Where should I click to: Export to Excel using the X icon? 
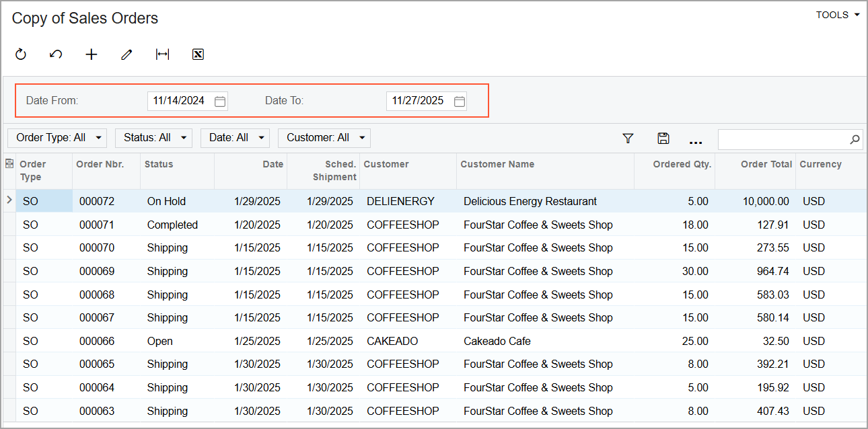point(198,54)
